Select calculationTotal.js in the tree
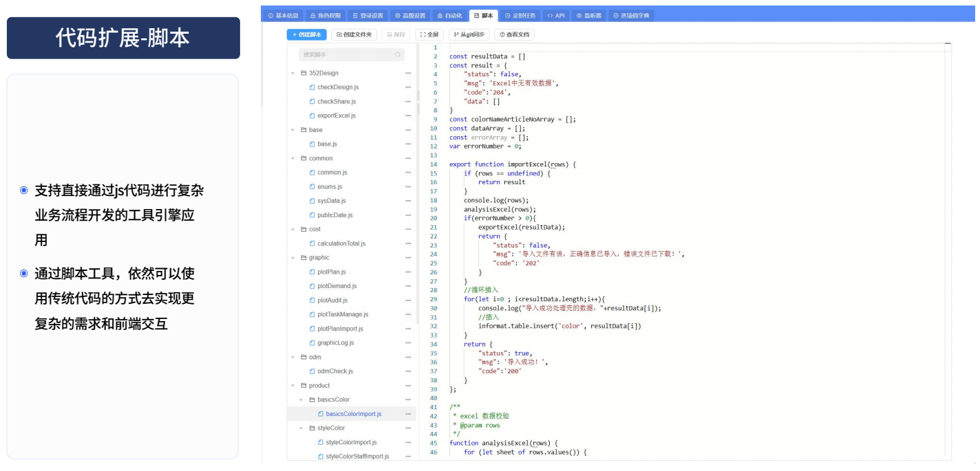The height and width of the screenshot is (471, 980). pos(341,243)
